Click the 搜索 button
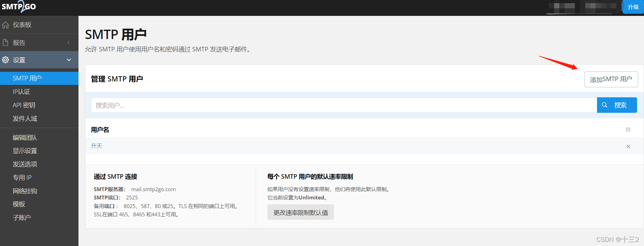Image resolution: width=644 pixels, height=246 pixels. pos(617,105)
